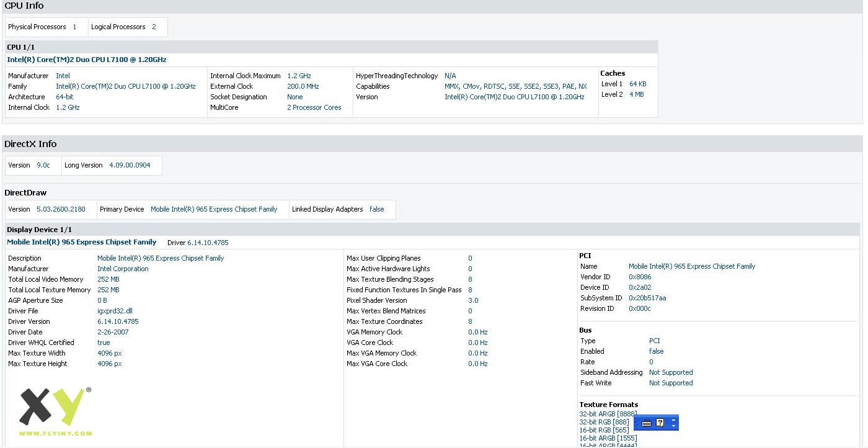This screenshot has height=448, width=868.
Task: Click the CPU Manufacturer value Intel
Action: click(63, 76)
